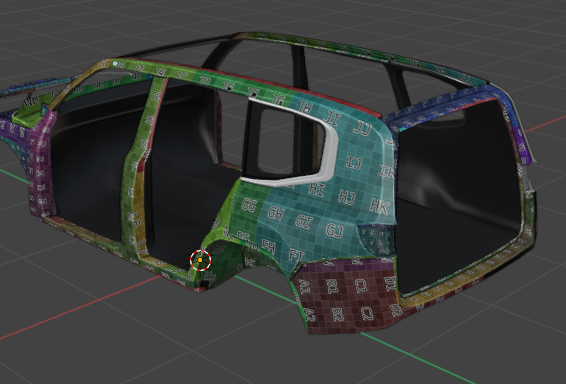Click the red-white 3D cursor circle
The width and height of the screenshot is (566, 384).
coord(200,260)
